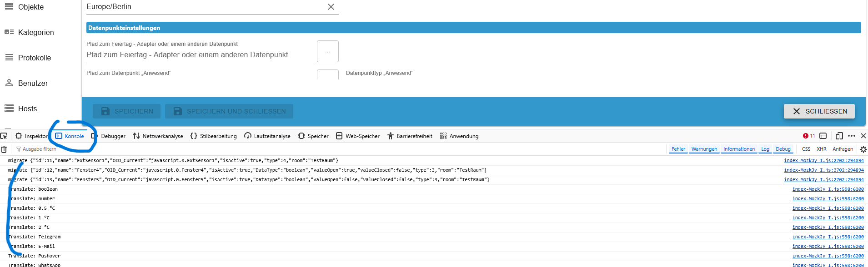Toggle the Informationen console filter
The height and width of the screenshot is (267, 868).
[x=739, y=149]
